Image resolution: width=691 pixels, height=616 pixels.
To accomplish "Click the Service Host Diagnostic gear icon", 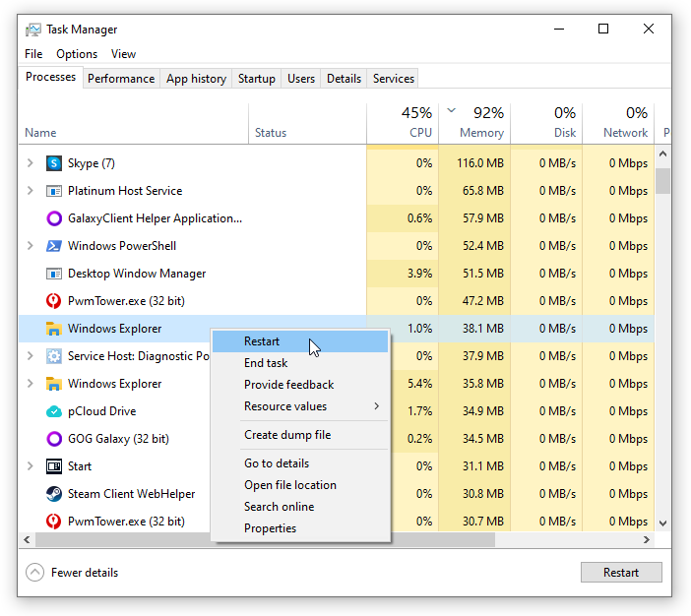I will point(54,356).
